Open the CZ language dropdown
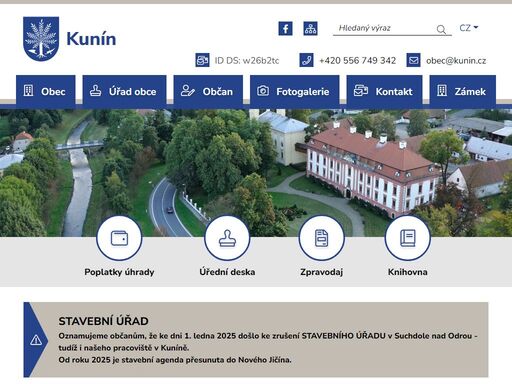 [x=469, y=28]
